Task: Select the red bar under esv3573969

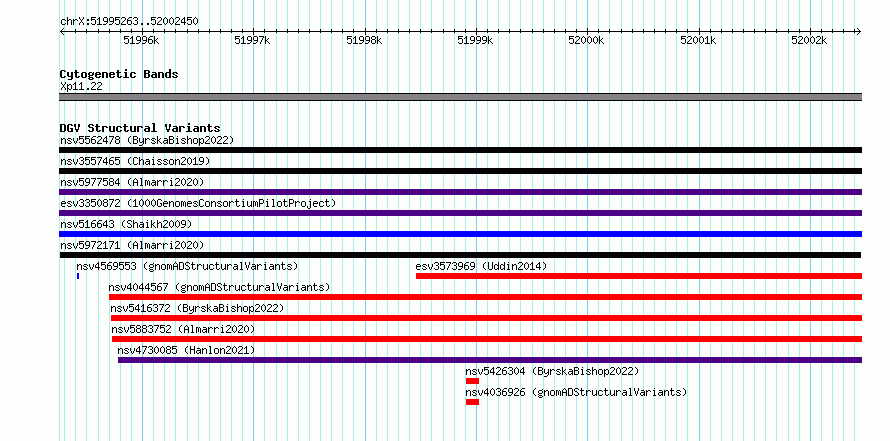Action: click(x=639, y=276)
